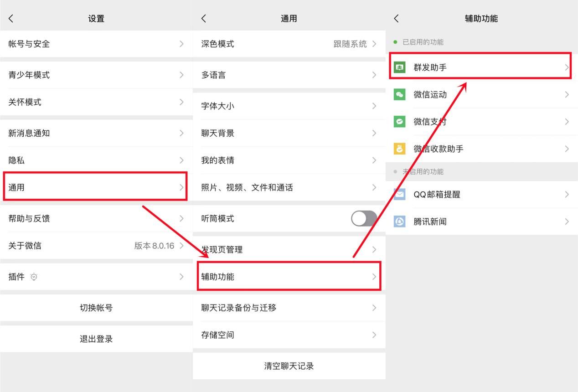Open the 聊天背景 chat background setting

289,133
